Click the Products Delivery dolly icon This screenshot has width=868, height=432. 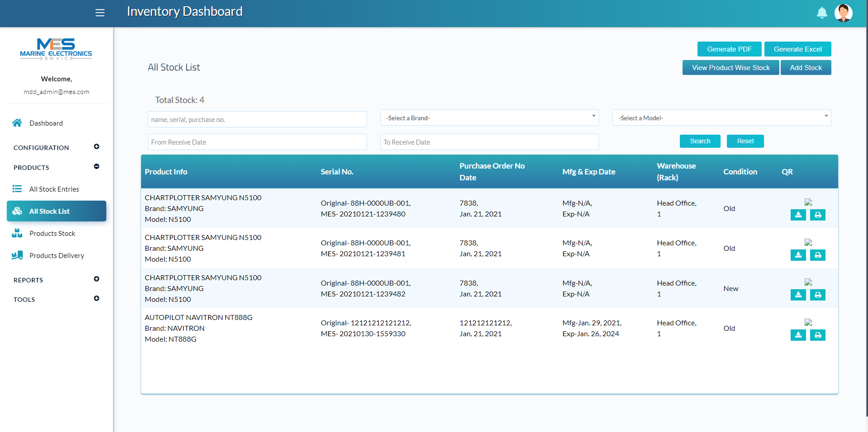[17, 255]
